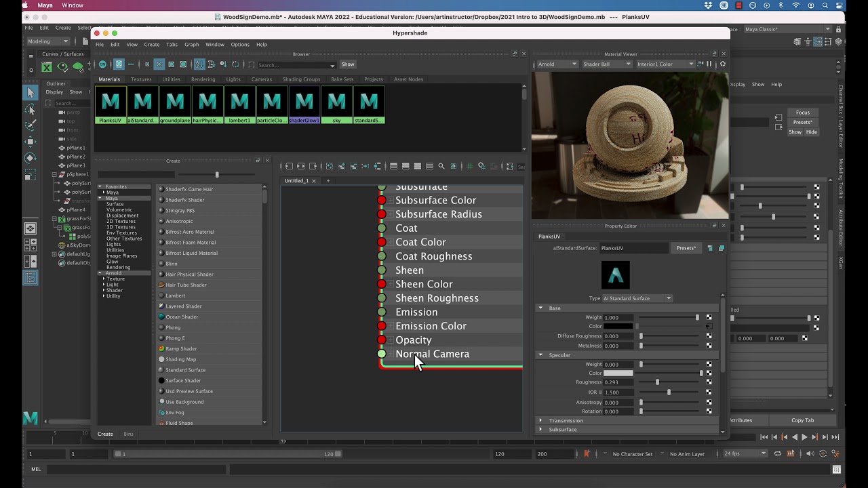This screenshot has width=868, height=488.
Task: Click the refresh icon in Material Viewer
Action: click(722, 64)
